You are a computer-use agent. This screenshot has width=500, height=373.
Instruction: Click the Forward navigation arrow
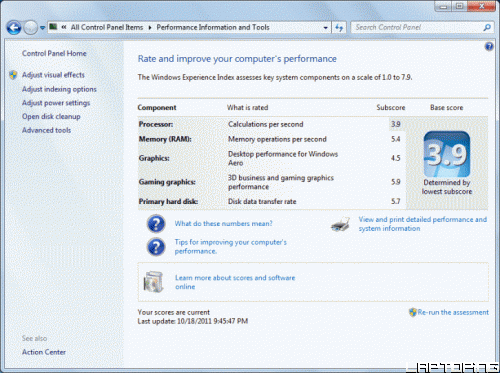(x=30, y=28)
